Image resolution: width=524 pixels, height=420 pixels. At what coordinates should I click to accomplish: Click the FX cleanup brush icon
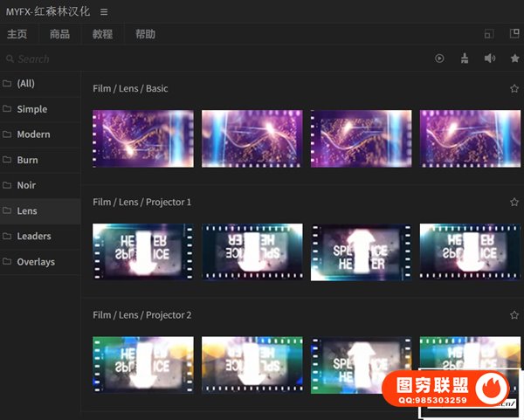[x=465, y=59]
